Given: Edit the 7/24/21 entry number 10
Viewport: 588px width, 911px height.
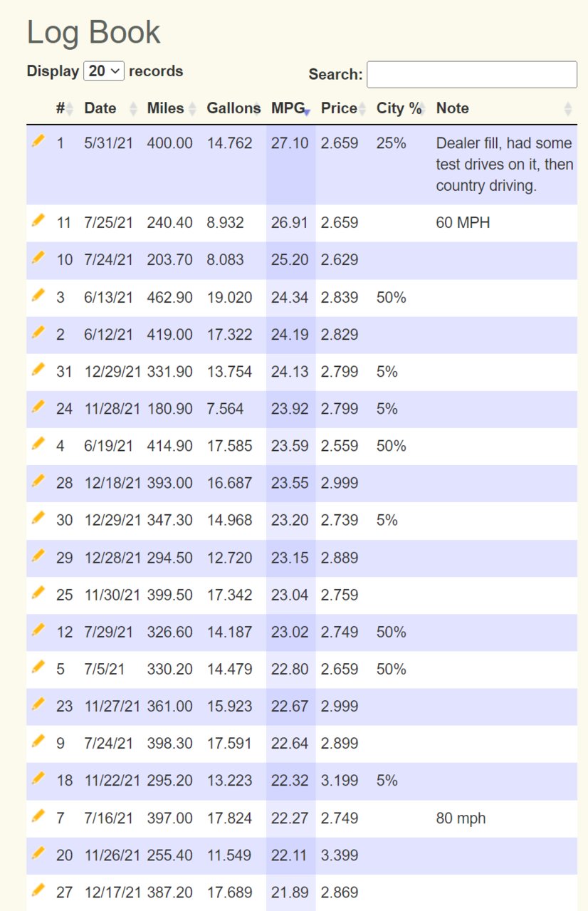Looking at the screenshot, I should (x=38, y=258).
